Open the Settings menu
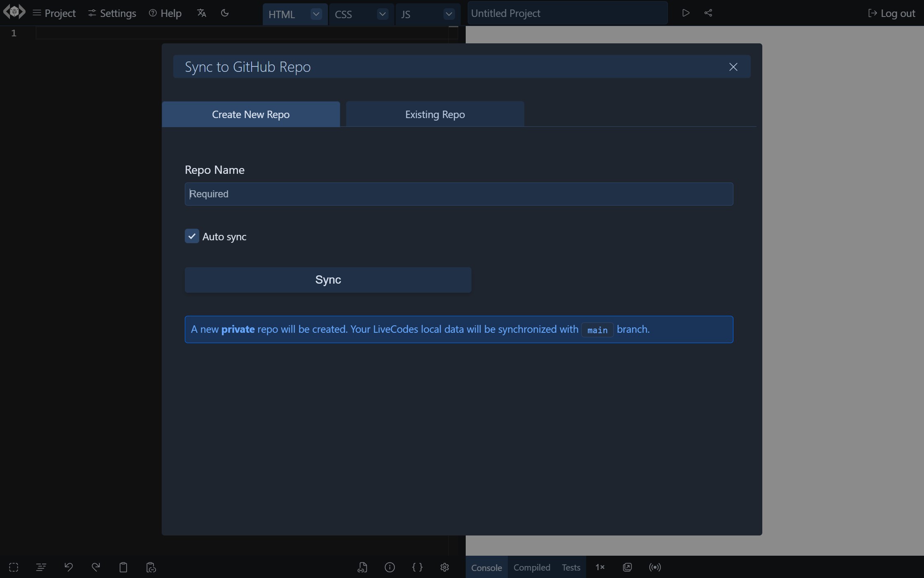This screenshot has width=924, height=578. tap(112, 13)
